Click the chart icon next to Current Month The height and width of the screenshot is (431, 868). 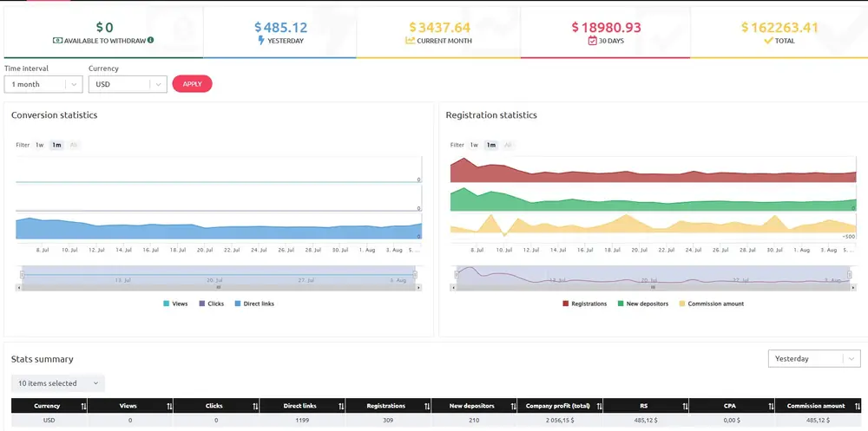coord(411,41)
